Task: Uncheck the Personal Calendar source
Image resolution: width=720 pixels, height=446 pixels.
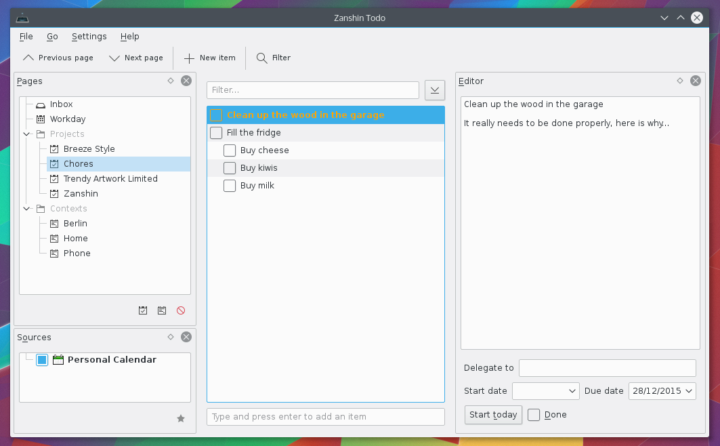Action: click(42, 360)
